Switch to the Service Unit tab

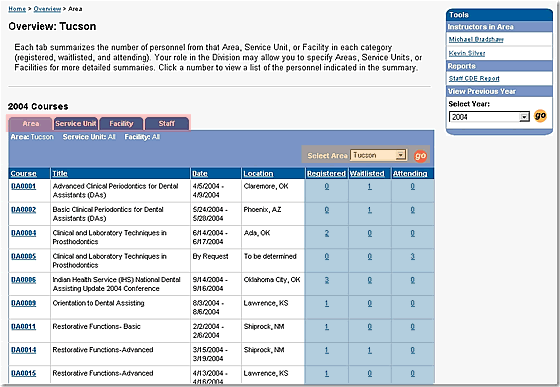(x=76, y=124)
